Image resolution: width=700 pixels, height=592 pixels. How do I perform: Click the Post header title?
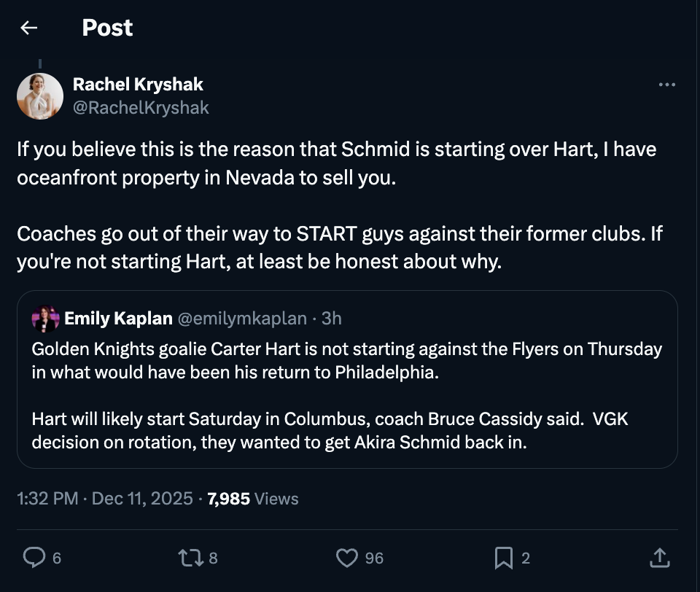pos(107,28)
